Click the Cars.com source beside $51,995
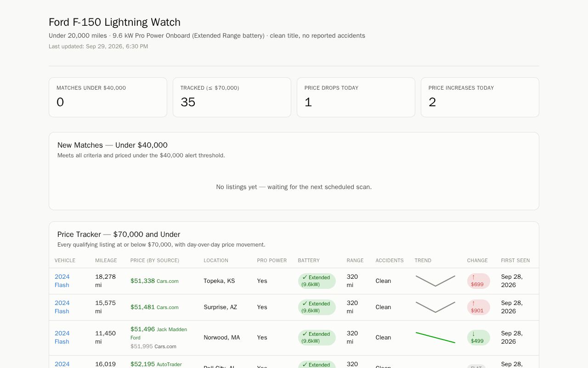Screen dimensions: 588x368 point(165,346)
